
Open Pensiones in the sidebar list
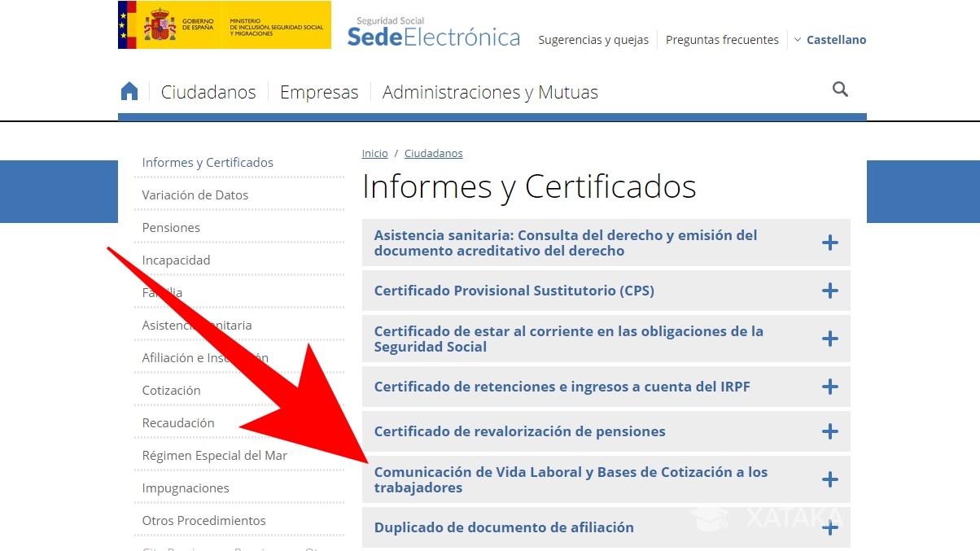pyautogui.click(x=171, y=228)
